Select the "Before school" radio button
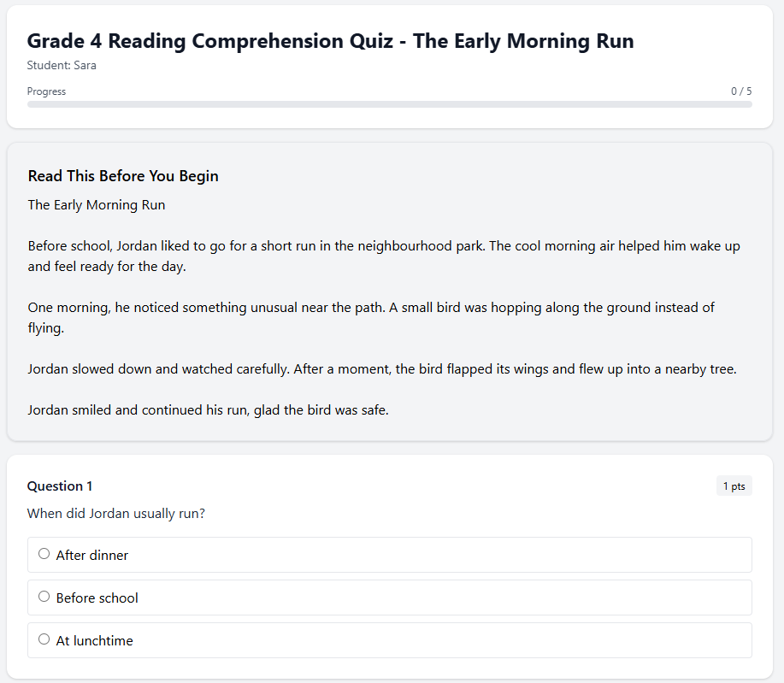 click(44, 596)
